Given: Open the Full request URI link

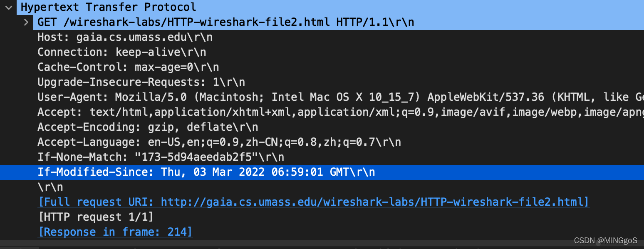Looking at the screenshot, I should pyautogui.click(x=313, y=202).
